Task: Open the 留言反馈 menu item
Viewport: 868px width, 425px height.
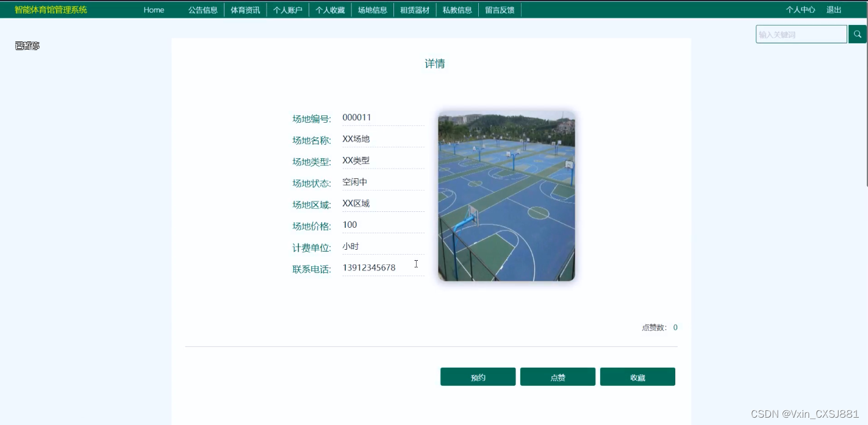Action: coord(500,10)
